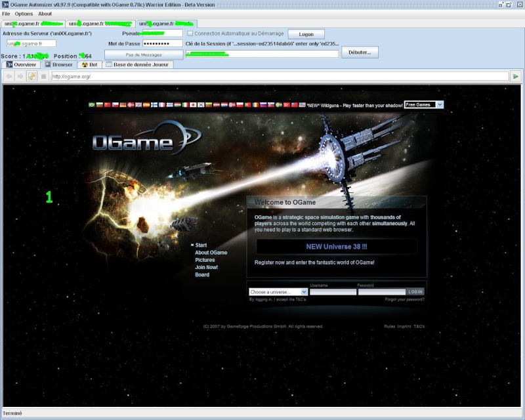
Task: Select the United States flag
Action: click(303, 105)
